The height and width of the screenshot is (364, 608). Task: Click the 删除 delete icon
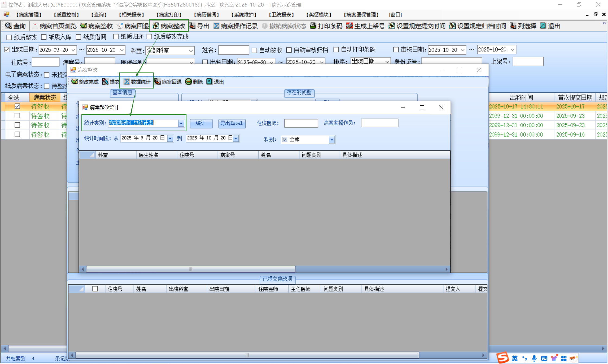click(x=189, y=82)
